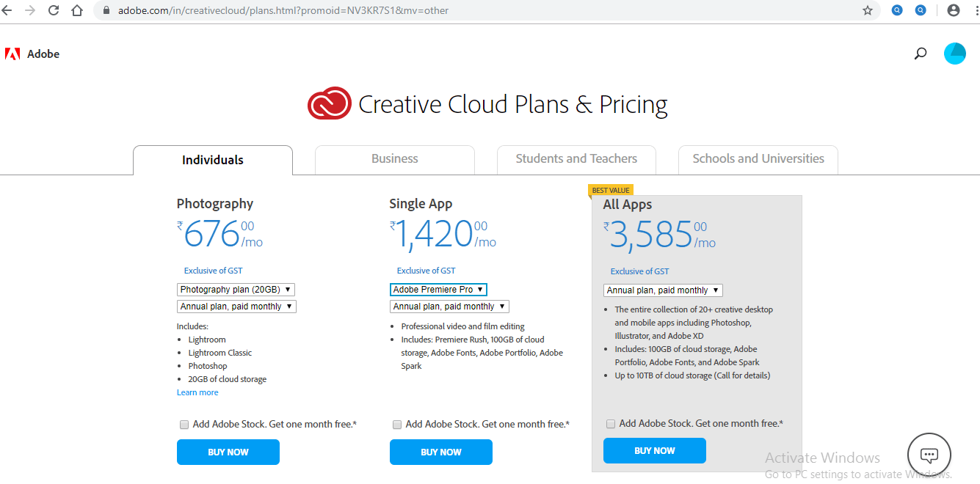Tick Add Adobe Stock under All Apps
Image resolution: width=980 pixels, height=484 pixels.
611,424
